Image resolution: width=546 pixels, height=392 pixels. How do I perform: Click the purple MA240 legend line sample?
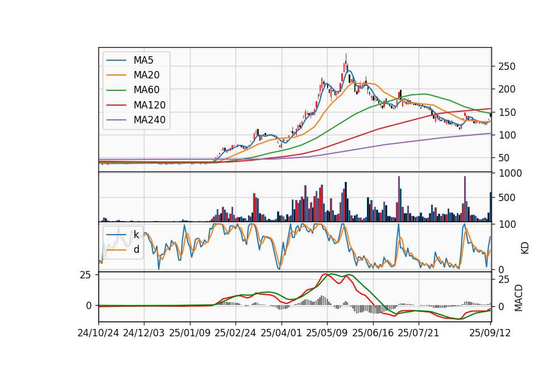point(116,120)
